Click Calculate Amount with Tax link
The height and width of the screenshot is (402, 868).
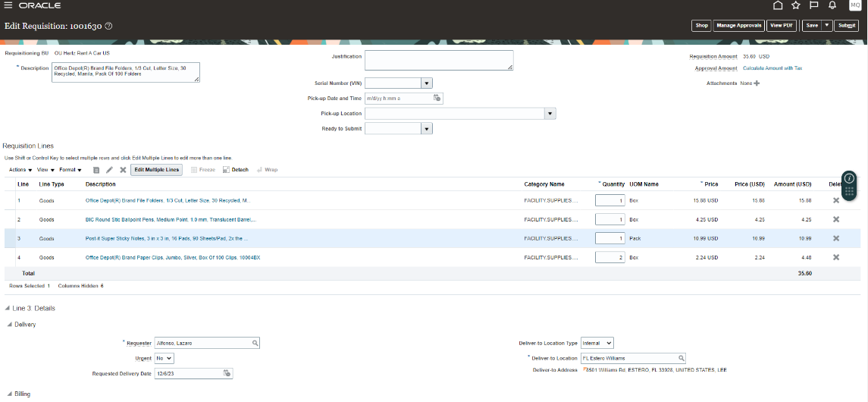(772, 68)
